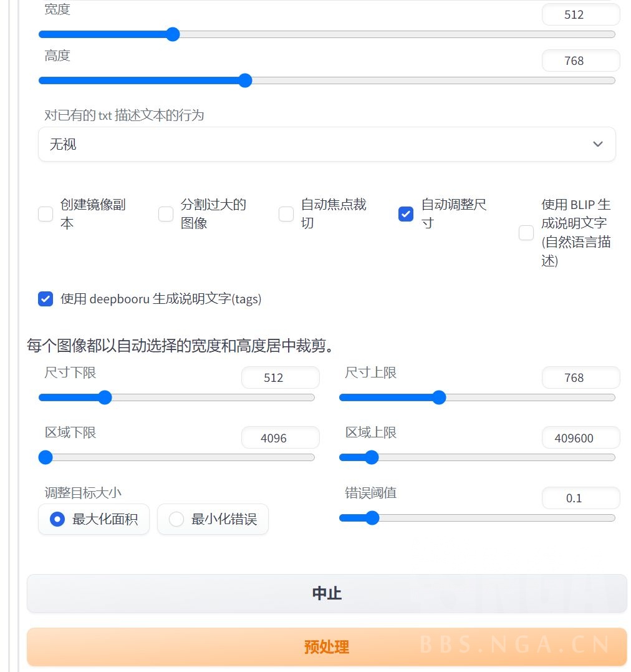This screenshot has width=631, height=672.
Task: Click the 尺寸下限 slider handle
Action: click(x=104, y=397)
